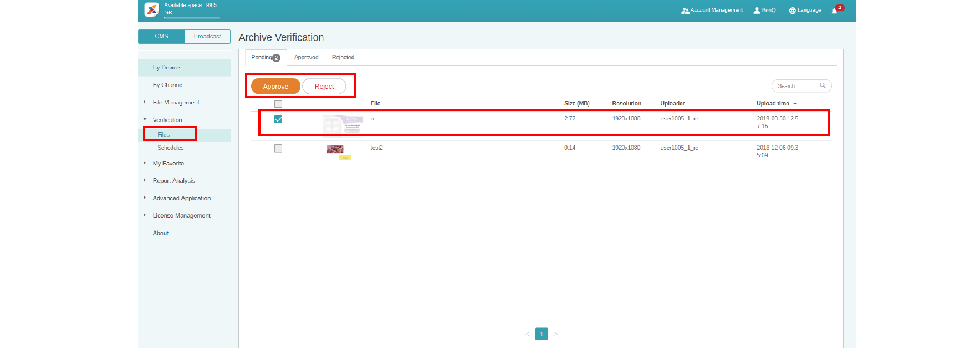Click the BenQ user profile icon
The image size is (980, 348).
757,11
